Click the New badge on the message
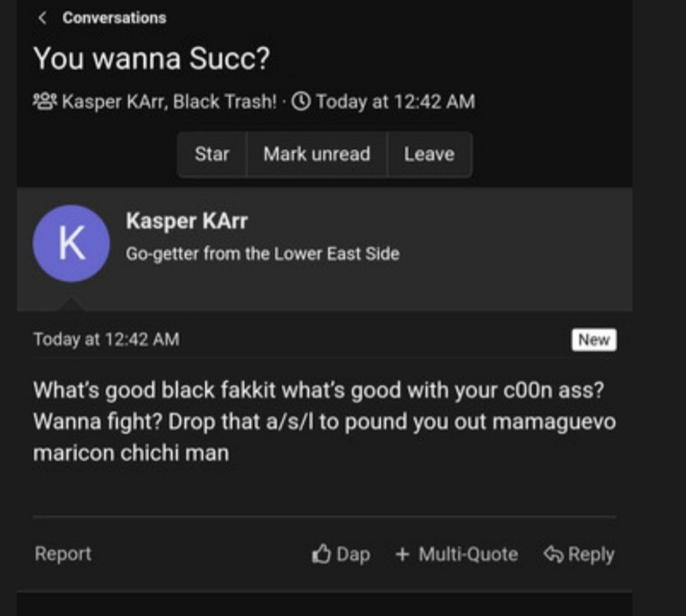Screen dimensions: 686x616 pyautogui.click(x=594, y=340)
